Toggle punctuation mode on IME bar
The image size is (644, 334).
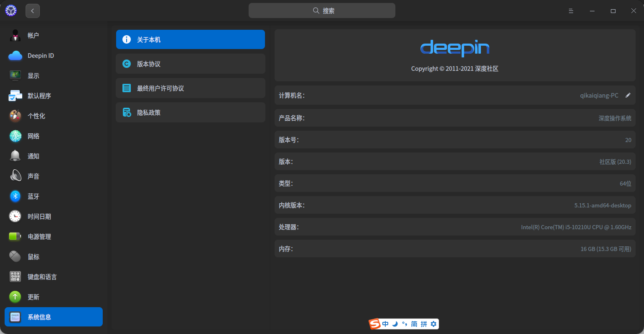tap(405, 324)
